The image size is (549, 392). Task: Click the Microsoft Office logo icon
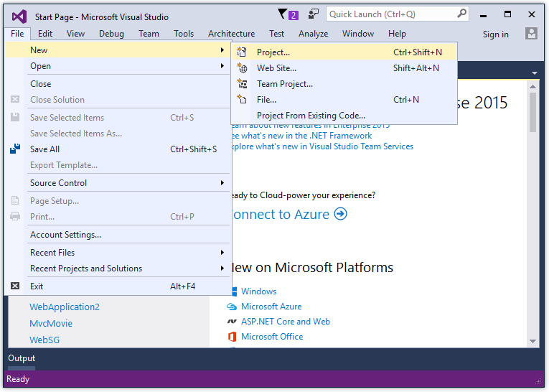point(232,337)
